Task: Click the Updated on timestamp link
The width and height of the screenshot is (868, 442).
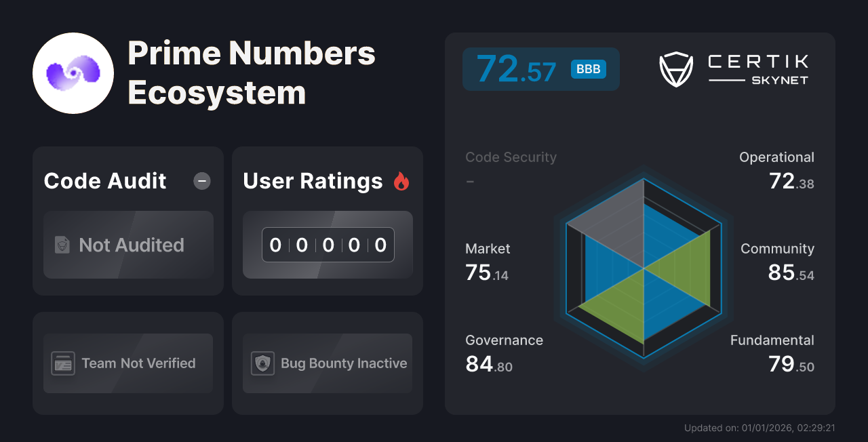Action: click(x=760, y=428)
